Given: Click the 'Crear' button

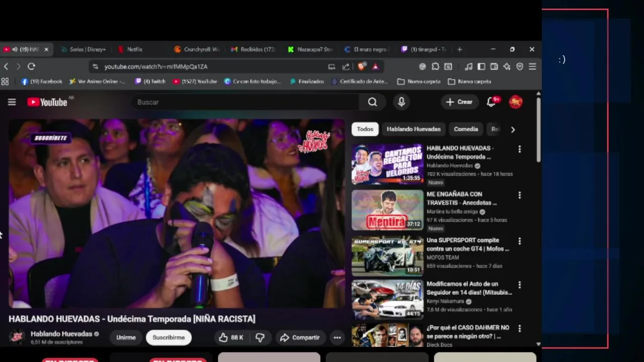Looking at the screenshot, I should [459, 102].
